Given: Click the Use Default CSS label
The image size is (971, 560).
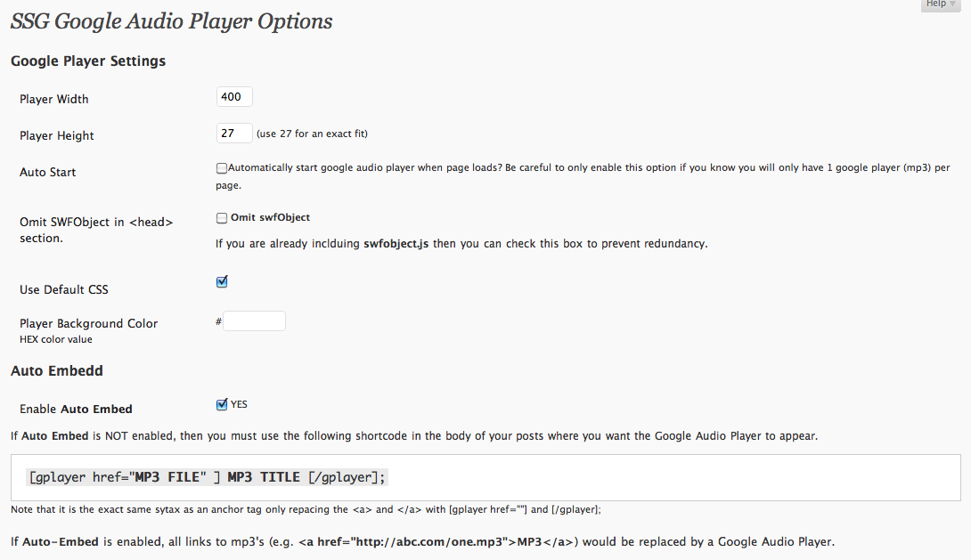Looking at the screenshot, I should (x=64, y=289).
